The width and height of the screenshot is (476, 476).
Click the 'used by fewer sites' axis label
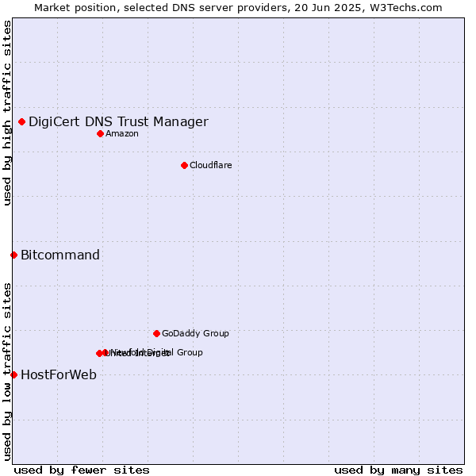(x=82, y=470)
